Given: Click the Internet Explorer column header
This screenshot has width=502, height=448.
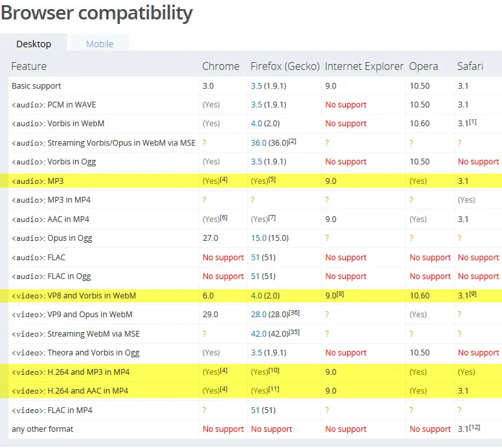Looking at the screenshot, I should [x=364, y=66].
